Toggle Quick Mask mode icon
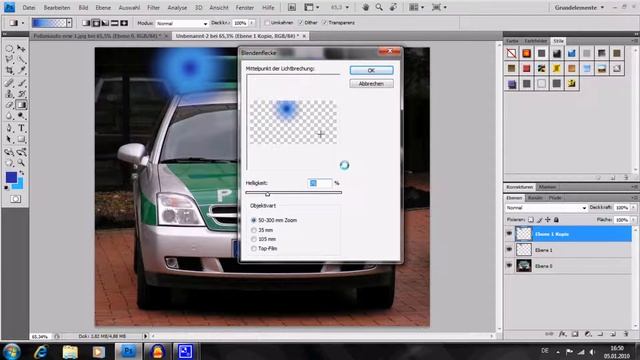 point(16,199)
